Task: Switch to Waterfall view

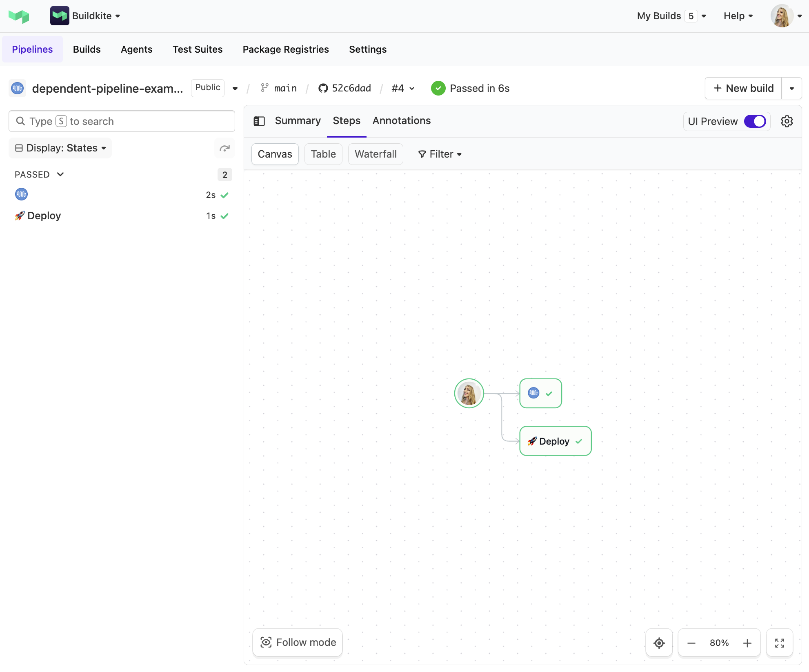Action: coord(375,154)
